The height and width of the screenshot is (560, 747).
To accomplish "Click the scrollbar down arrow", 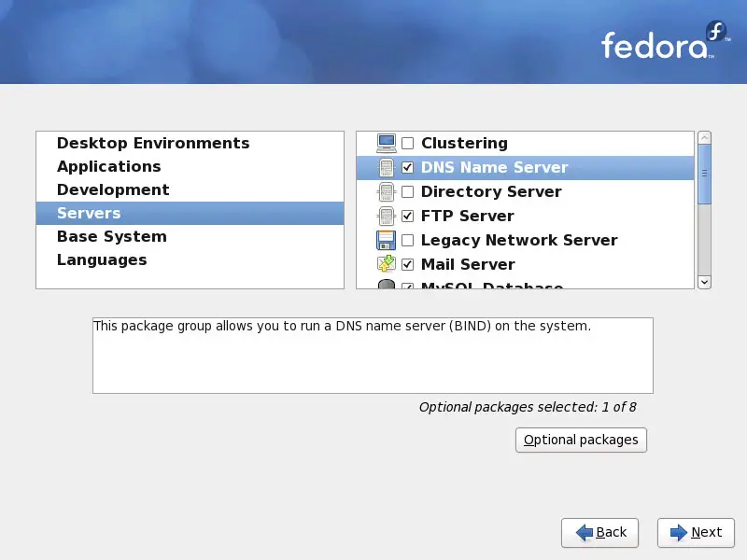I will tap(704, 282).
